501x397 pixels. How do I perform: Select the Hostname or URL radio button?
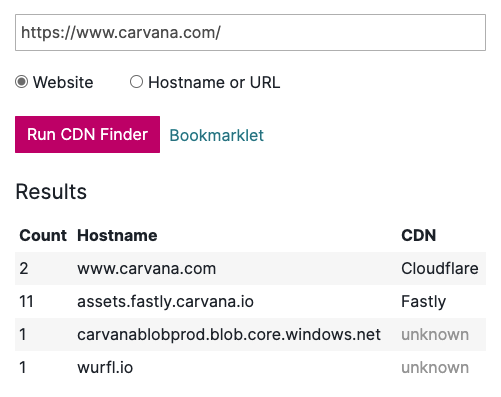point(136,82)
